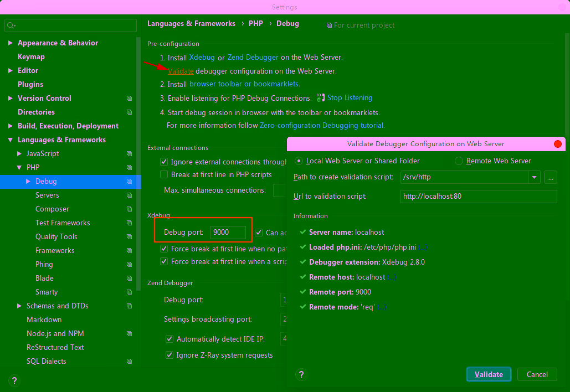Open Zero-configuration Debugging tutorial link
This screenshot has width=570, height=392.
(x=321, y=125)
